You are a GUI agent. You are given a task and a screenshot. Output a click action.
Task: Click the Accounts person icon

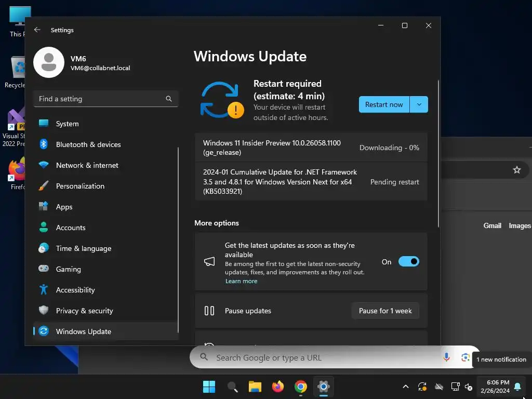tap(44, 227)
